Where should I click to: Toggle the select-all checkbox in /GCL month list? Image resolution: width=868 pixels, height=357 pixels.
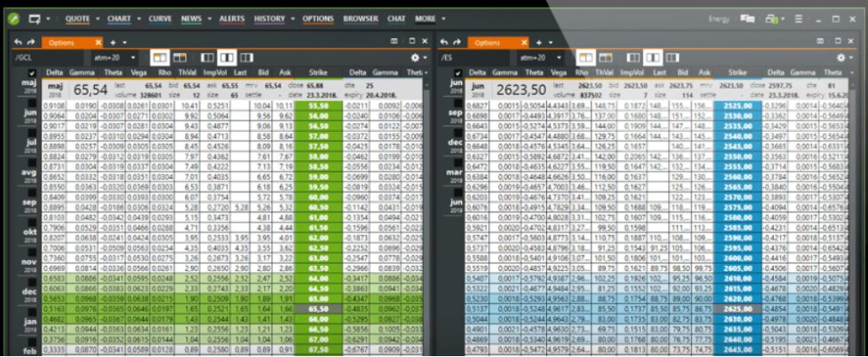pyautogui.click(x=33, y=73)
